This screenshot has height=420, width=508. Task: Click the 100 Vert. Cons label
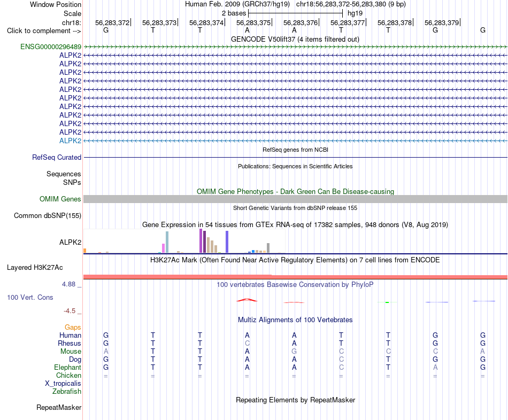(30, 297)
